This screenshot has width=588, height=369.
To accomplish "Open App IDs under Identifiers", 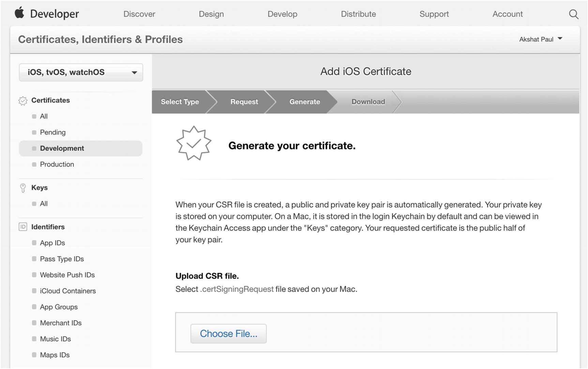I will tap(52, 243).
